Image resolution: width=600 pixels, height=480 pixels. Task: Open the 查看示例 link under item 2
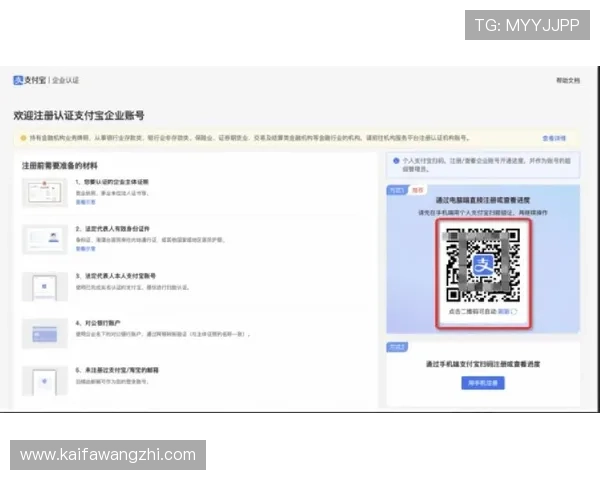(85, 249)
